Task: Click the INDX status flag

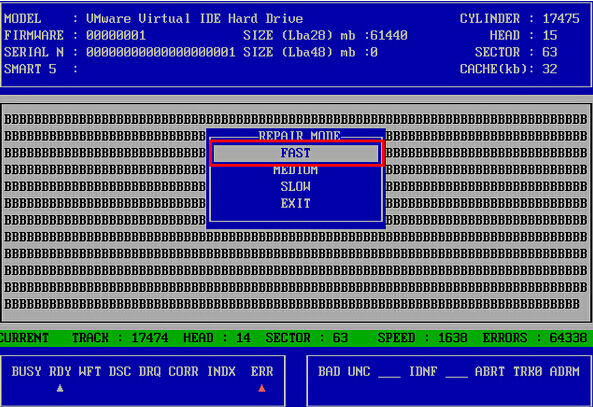Action: [x=221, y=371]
